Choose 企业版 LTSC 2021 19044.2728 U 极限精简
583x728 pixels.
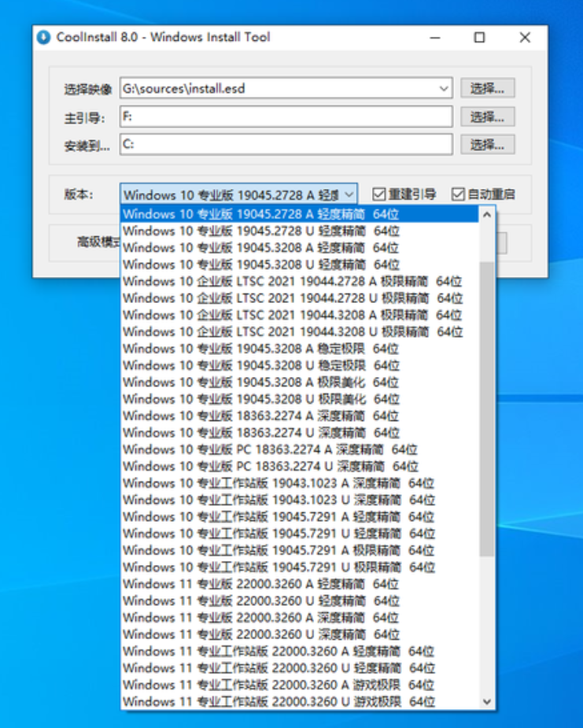(x=300, y=298)
